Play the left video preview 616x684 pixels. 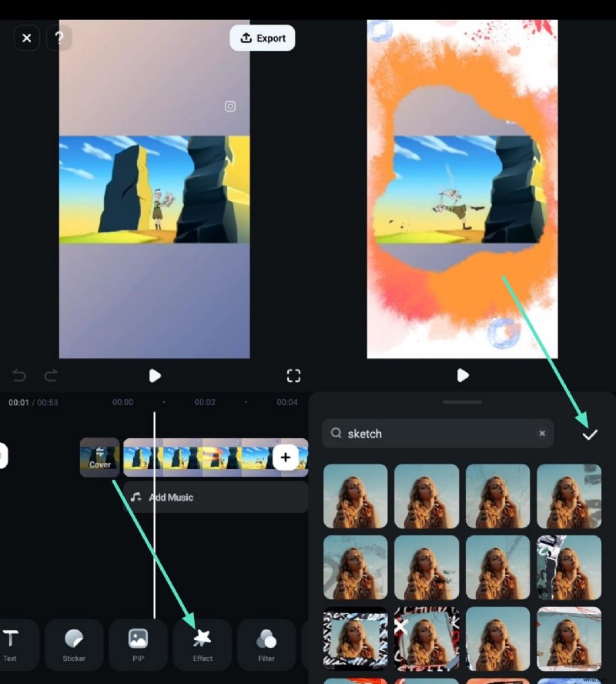point(155,375)
